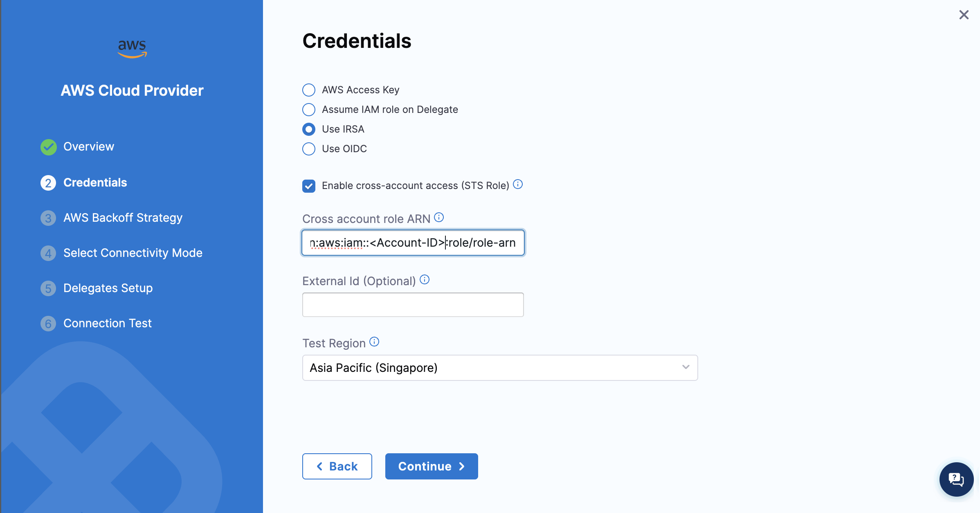Click info icon beside Cross account role ARN
Screen dimensions: 980x513
click(x=439, y=218)
